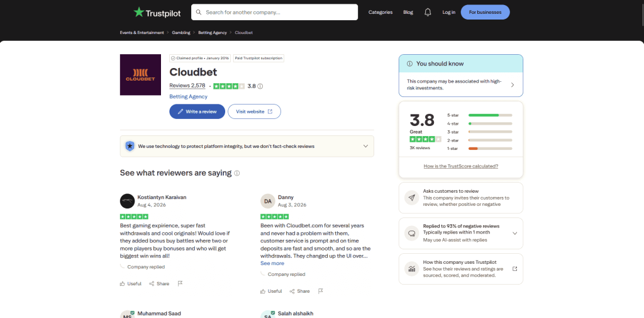Viewport: 644px width, 318px height.
Task: Click 'How is the TrustScore calculated?' link
Action: tap(461, 166)
